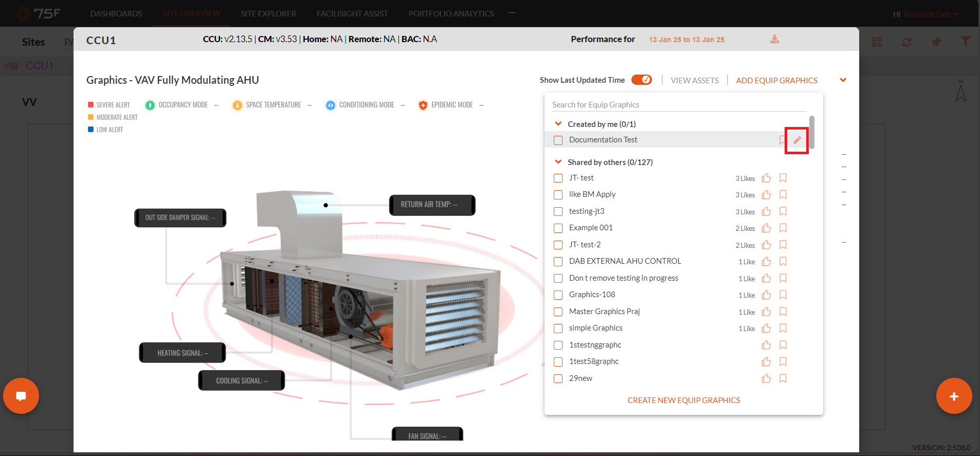The image size is (980, 456).
Task: Click the COOLING SIGNAL label
Action: (x=242, y=380)
